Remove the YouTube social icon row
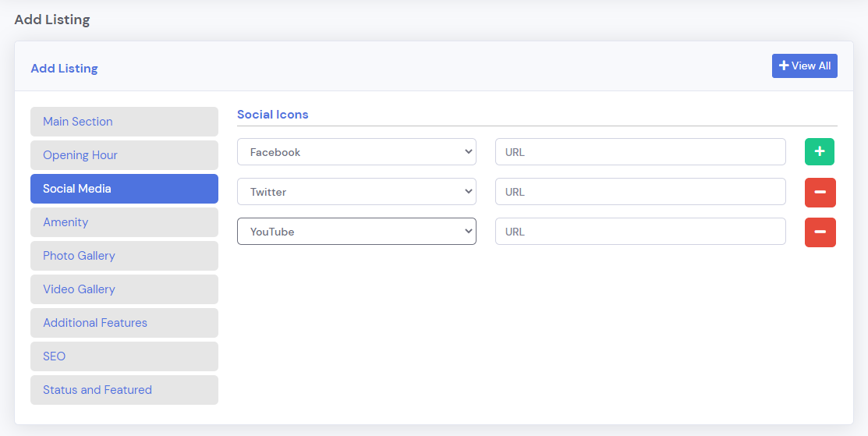Screen dimensions: 868x436 pyautogui.click(x=820, y=232)
